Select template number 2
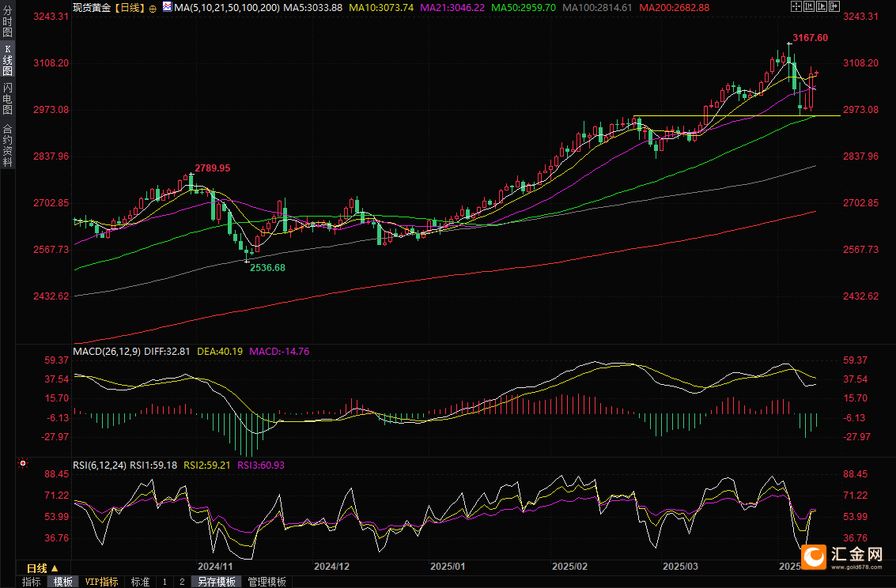The width and height of the screenshot is (896, 588). tap(182, 582)
